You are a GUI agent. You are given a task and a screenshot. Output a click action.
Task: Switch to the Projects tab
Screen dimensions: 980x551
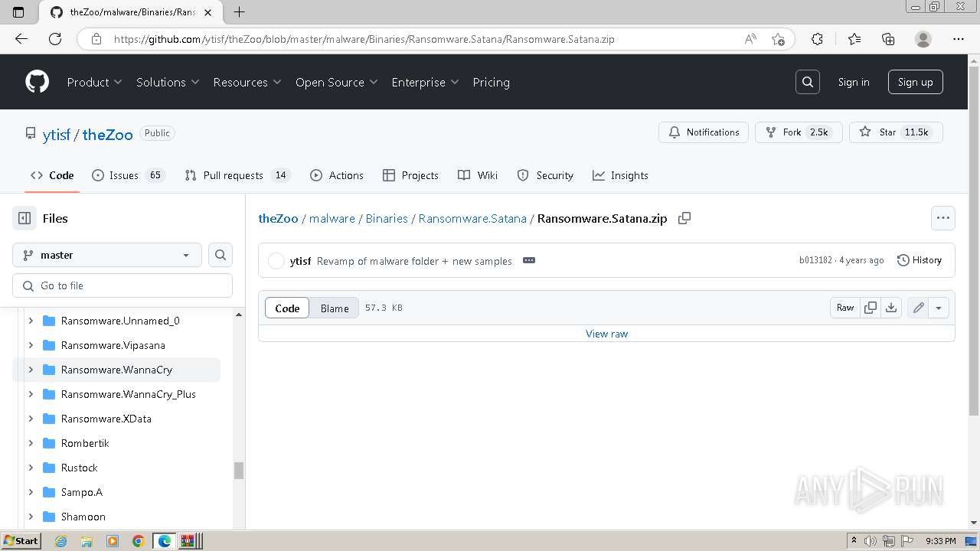[x=410, y=175]
